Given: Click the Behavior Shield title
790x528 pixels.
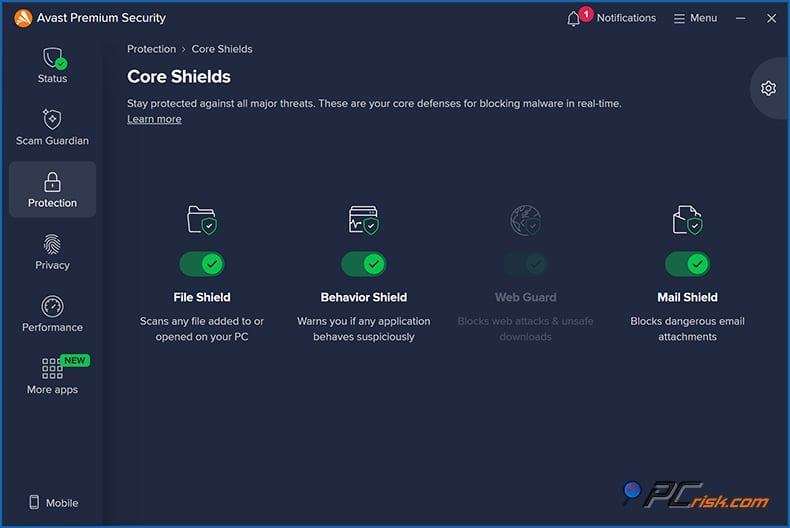Looking at the screenshot, I should (x=364, y=297).
